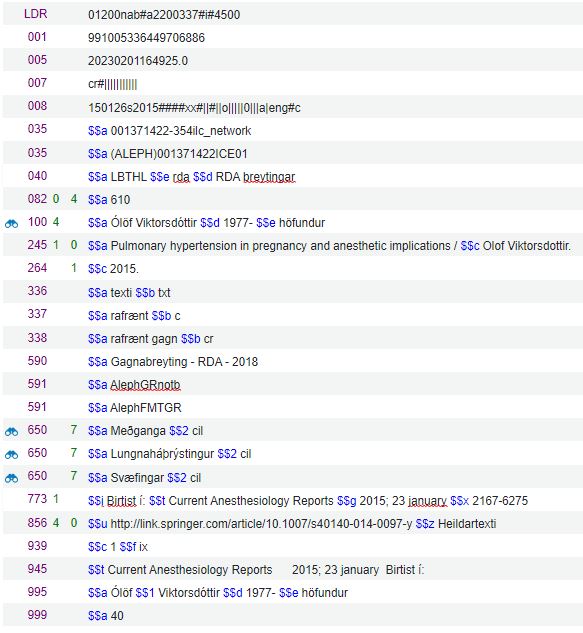This screenshot has height=633, width=583.
Task: Click the 007 field value cr#
Action: pyautogui.click(x=113, y=84)
